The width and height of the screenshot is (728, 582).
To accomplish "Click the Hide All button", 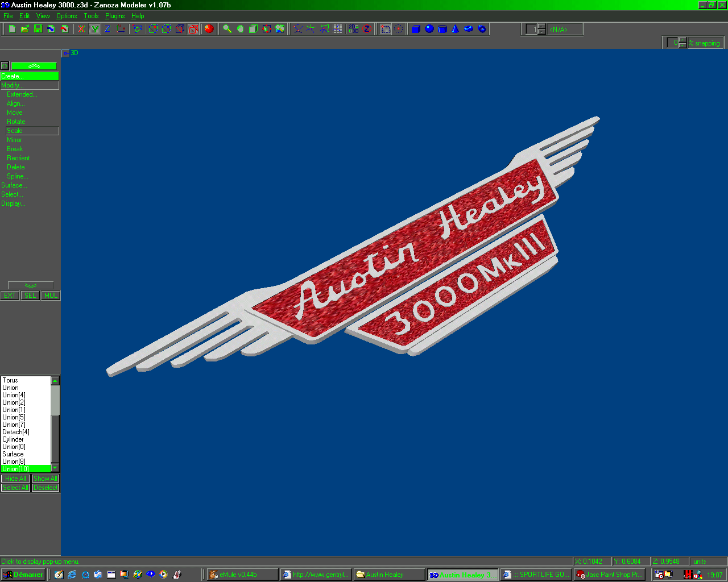I will [15, 479].
